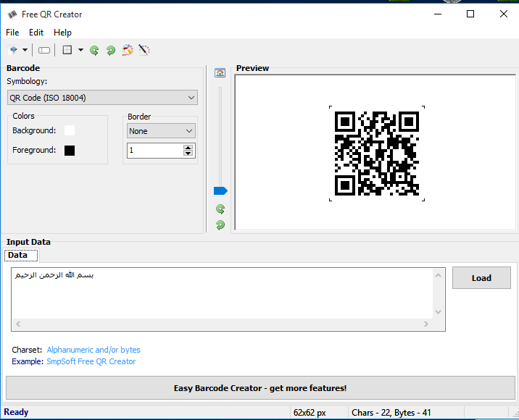The image size is (519, 420).
Task: Click the Free QR Creator title bar app icon
Action: [12, 14]
